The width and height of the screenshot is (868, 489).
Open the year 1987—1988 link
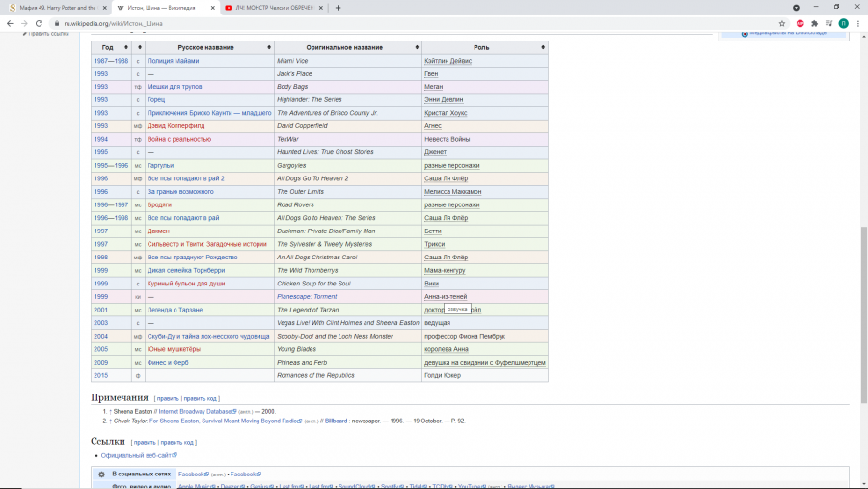[x=111, y=61]
